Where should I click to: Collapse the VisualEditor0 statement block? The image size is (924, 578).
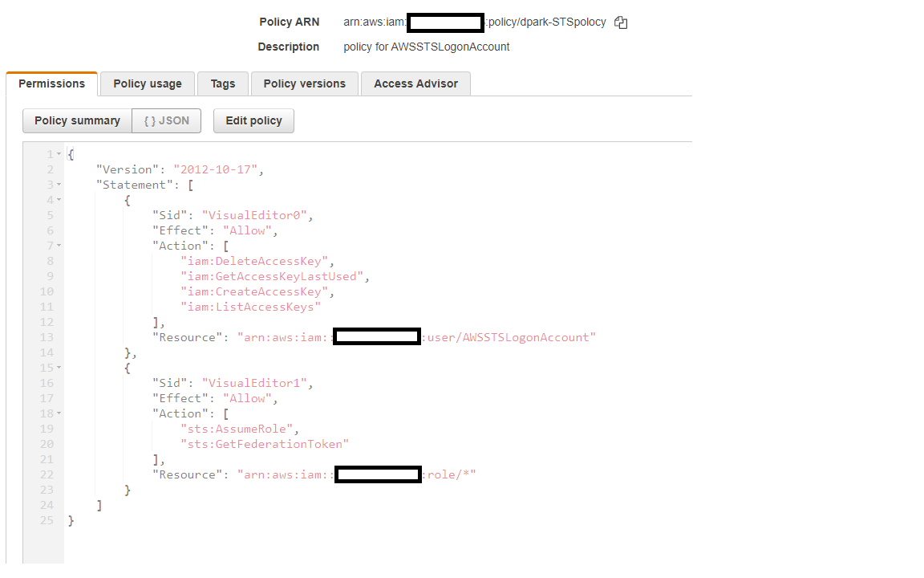pos(57,199)
